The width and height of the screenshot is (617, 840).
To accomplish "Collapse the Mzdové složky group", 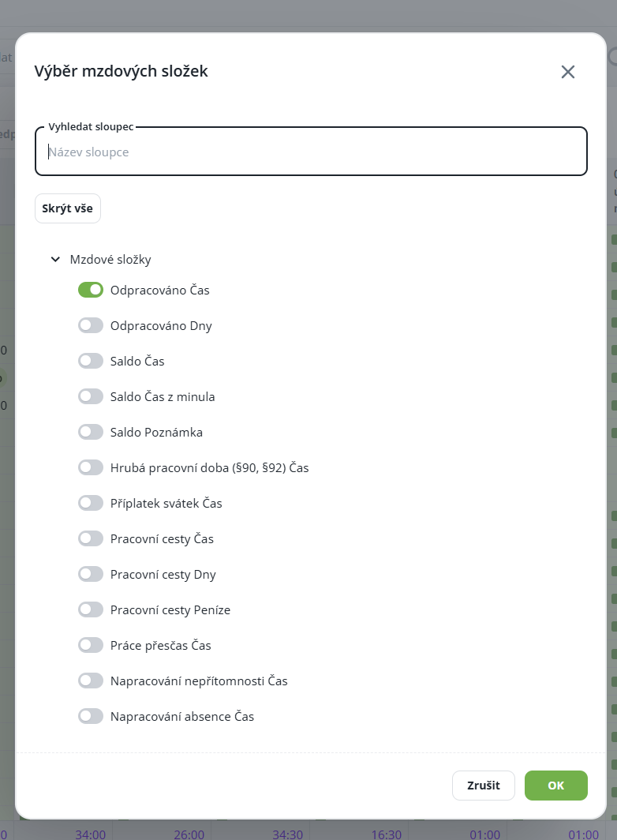I will point(55,259).
